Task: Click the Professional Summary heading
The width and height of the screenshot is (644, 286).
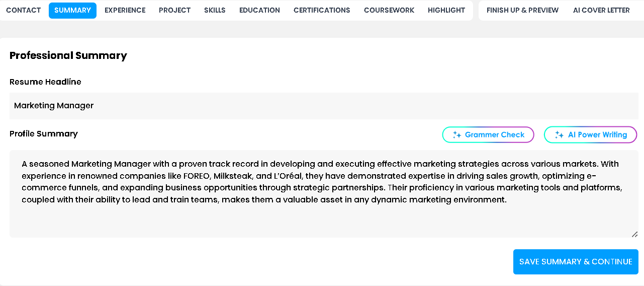Action: click(68, 55)
